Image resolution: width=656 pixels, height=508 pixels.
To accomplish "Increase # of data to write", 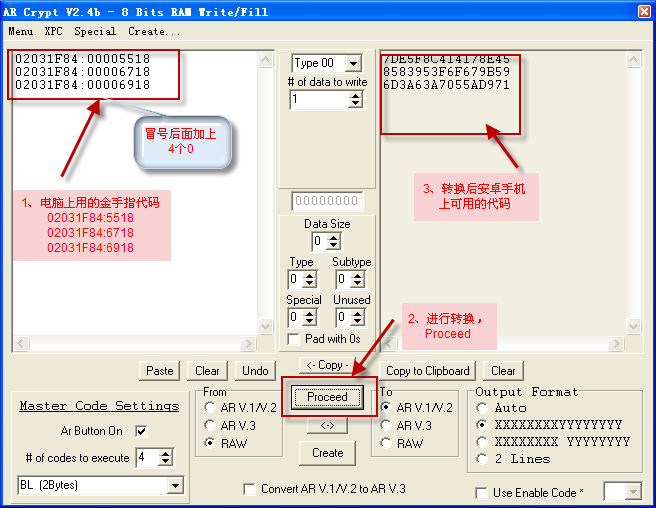I will click(355, 96).
